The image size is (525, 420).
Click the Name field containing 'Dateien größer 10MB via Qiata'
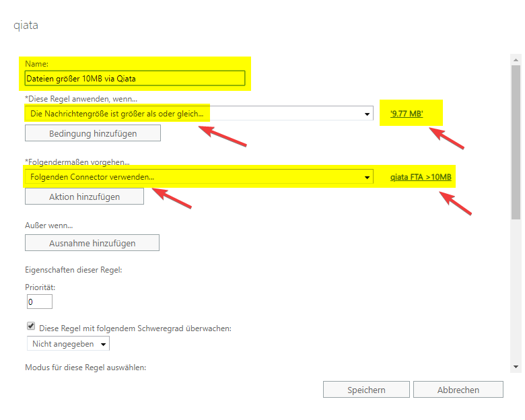point(135,79)
